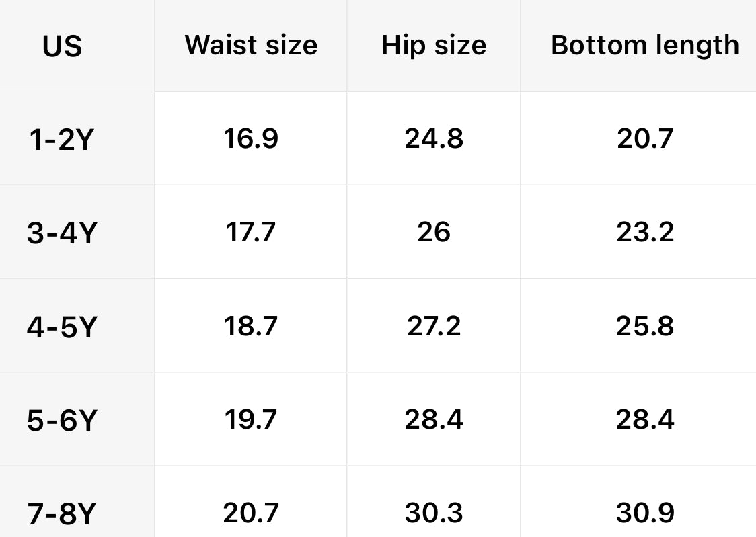Select the 19.7 waist size value
Viewport: 756px width, 537px height.
pyautogui.click(x=251, y=420)
